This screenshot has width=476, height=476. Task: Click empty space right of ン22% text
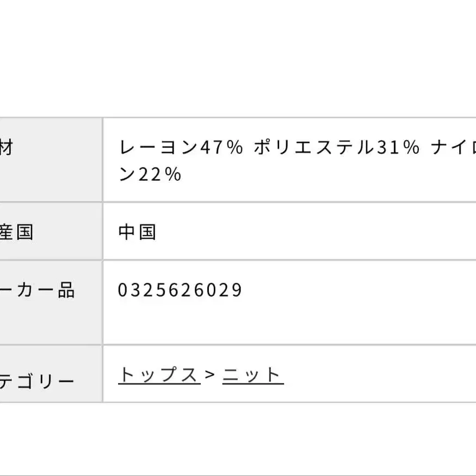(x=326, y=175)
